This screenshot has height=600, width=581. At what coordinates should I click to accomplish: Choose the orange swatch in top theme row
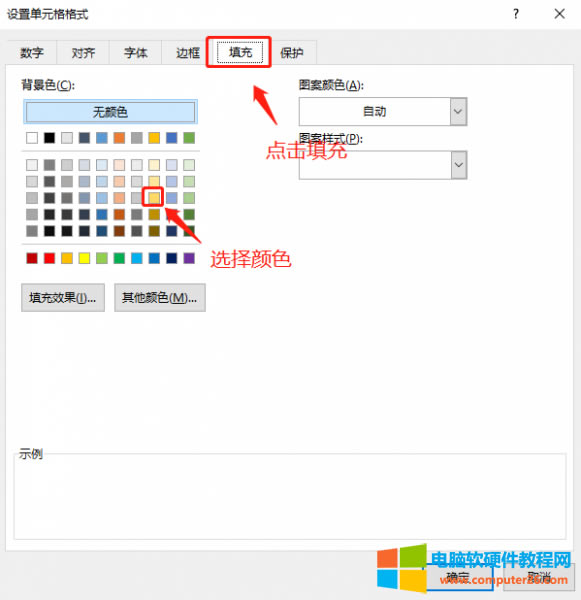(119, 138)
